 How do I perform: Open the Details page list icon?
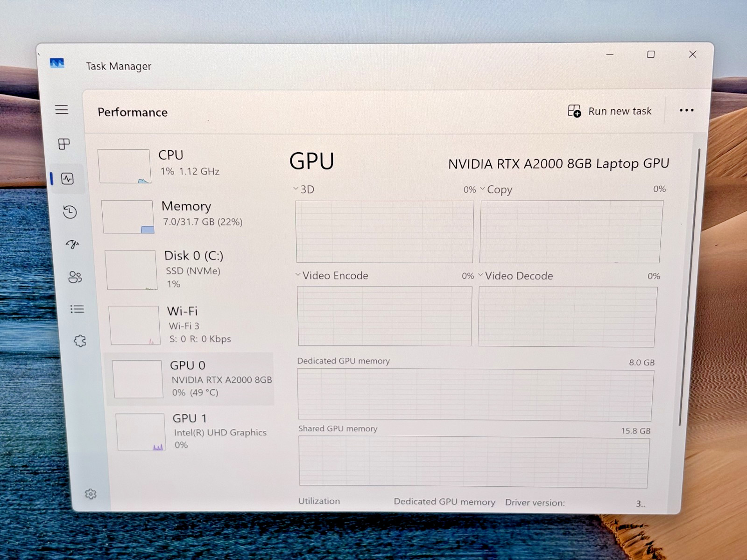click(x=77, y=309)
